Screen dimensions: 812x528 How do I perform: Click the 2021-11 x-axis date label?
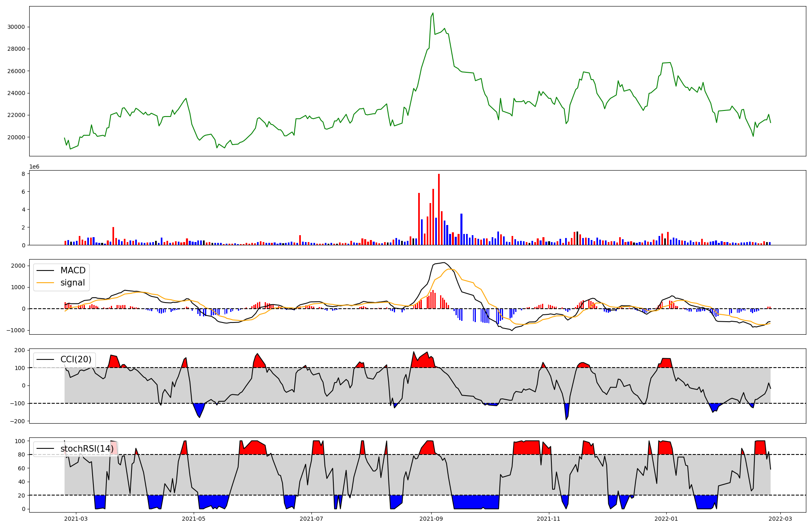(x=549, y=519)
